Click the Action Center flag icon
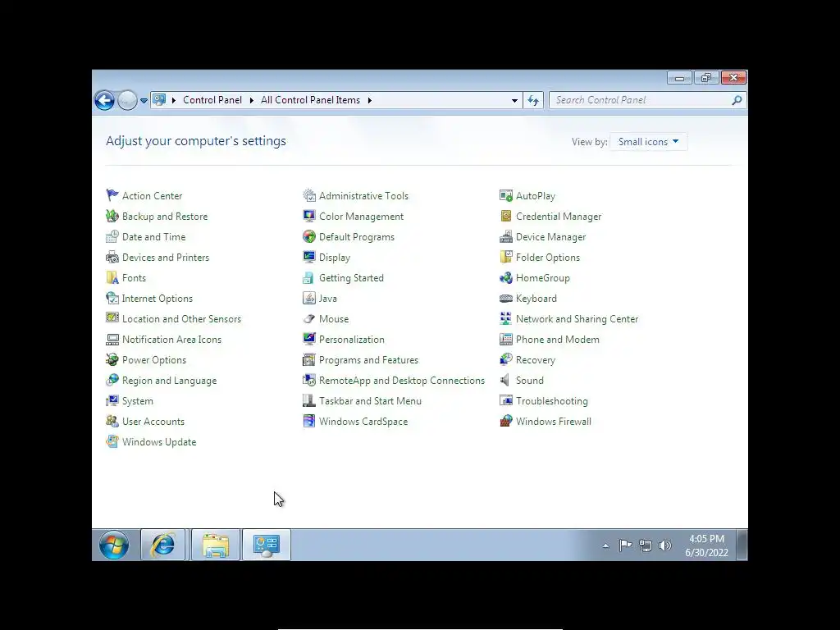This screenshot has height=630, width=840. click(112, 195)
